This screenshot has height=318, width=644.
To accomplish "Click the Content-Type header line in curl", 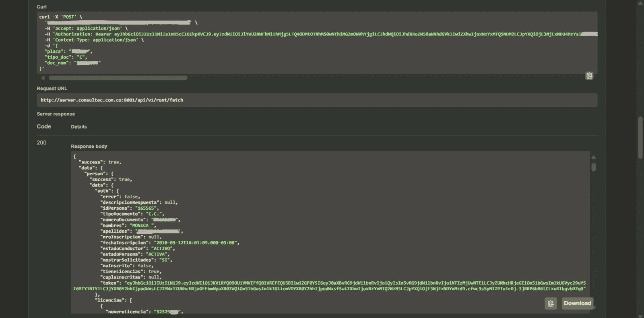I will pos(94,40).
